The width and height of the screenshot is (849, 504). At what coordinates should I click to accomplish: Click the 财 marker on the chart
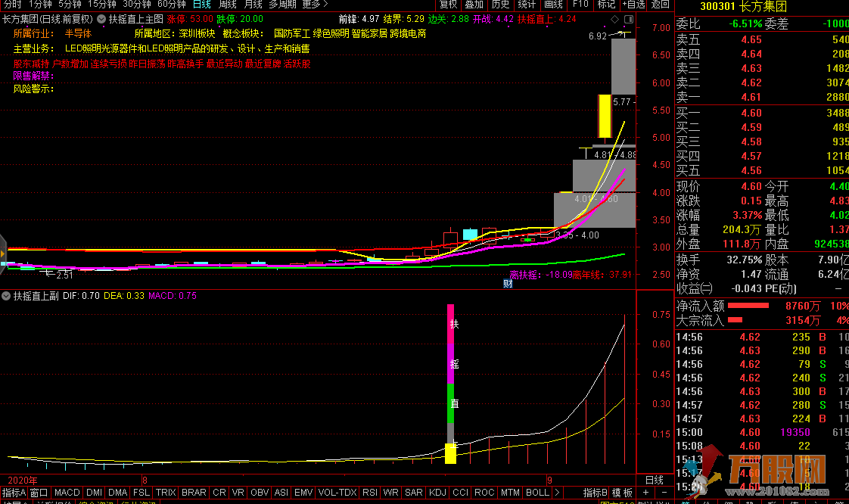(508, 283)
